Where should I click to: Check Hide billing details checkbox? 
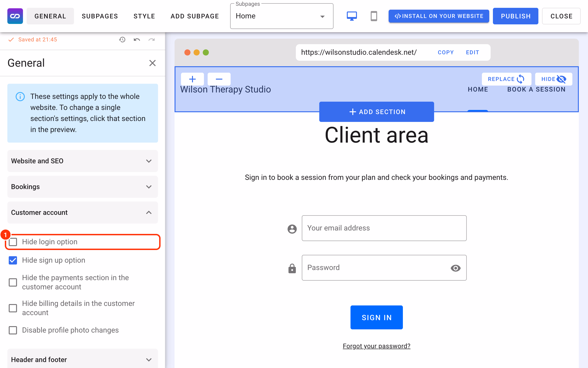point(13,308)
